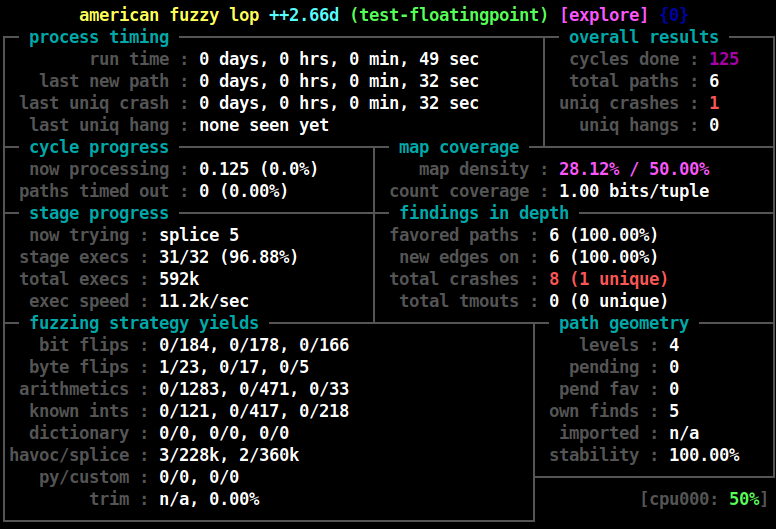The height and width of the screenshot is (529, 776).
Task: Click the 'stage progress' section heading
Action: click(x=99, y=213)
